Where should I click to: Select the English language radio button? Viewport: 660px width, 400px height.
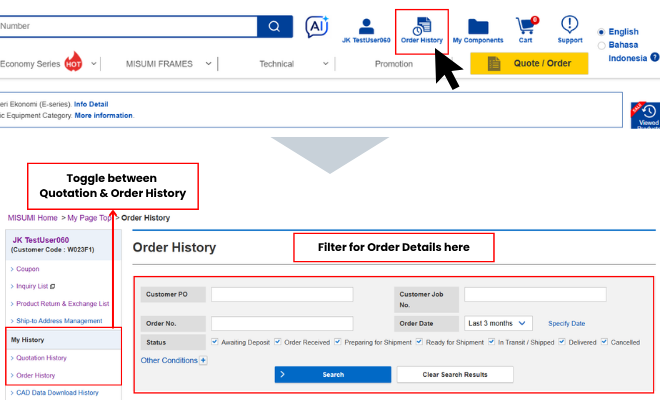tap(601, 32)
